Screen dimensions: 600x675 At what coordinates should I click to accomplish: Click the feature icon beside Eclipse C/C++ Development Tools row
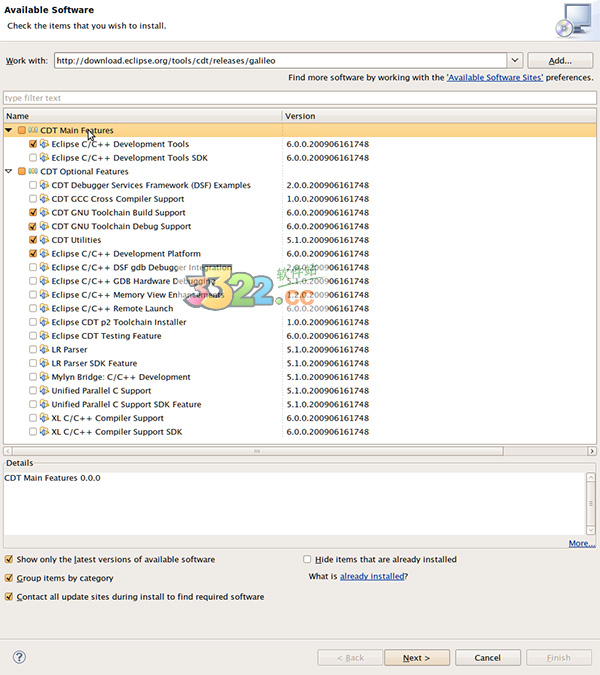pos(44,144)
